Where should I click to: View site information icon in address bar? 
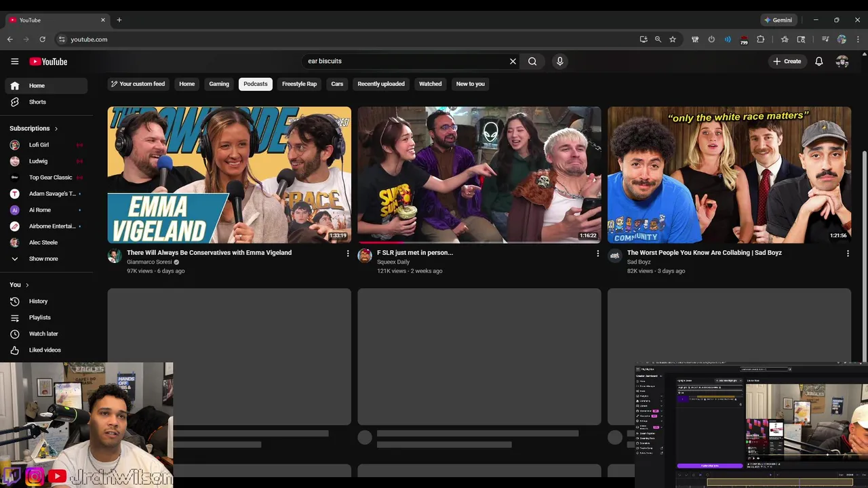[62, 39]
